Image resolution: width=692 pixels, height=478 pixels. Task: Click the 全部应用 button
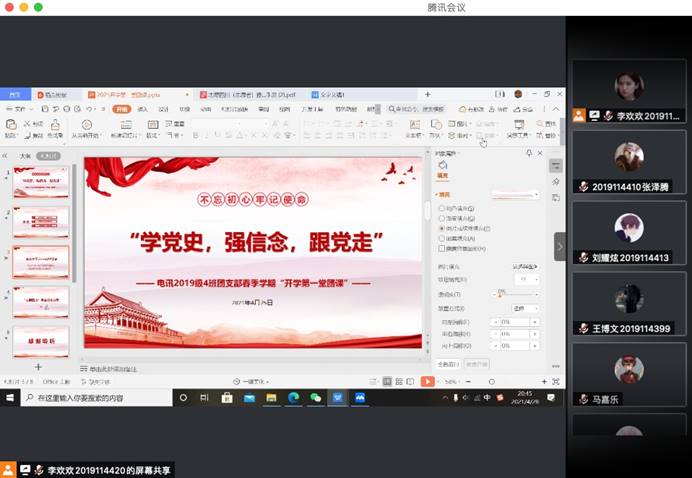coord(448,364)
